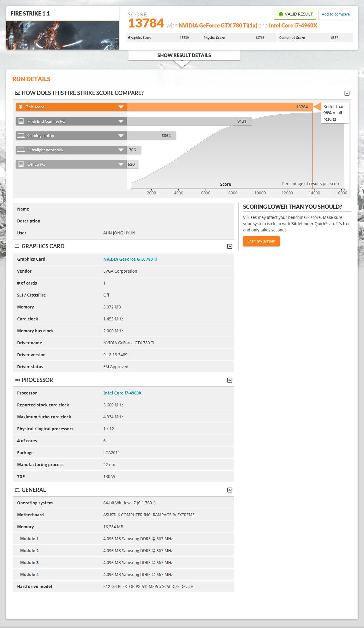Click the FM Approved driver status
This screenshot has width=364, height=628.
pos(115,367)
